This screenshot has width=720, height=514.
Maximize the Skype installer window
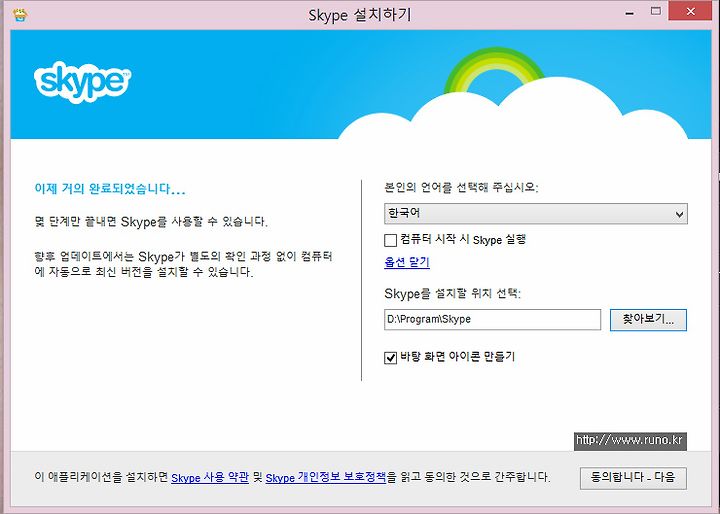[656, 12]
